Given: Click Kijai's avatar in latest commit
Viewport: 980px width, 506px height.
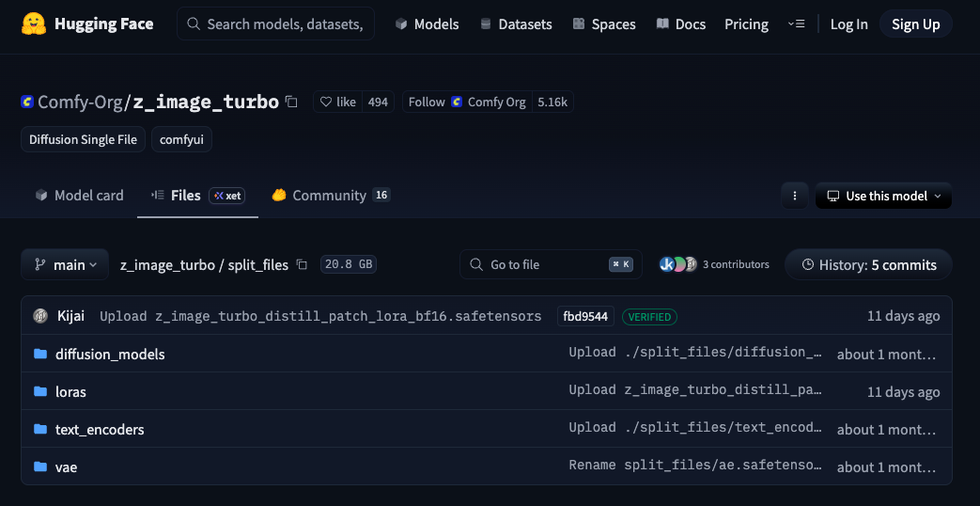Looking at the screenshot, I should pos(40,316).
